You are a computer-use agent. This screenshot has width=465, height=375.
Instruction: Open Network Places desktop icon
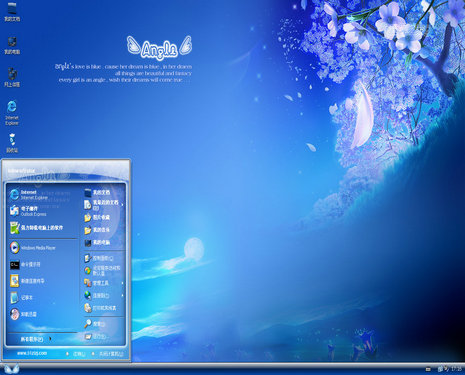coord(12,77)
